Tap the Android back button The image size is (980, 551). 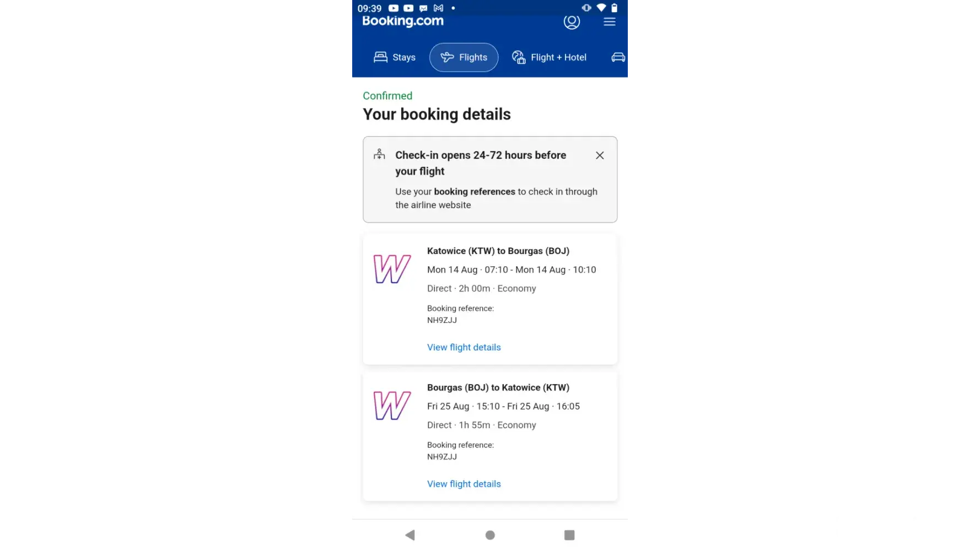tap(410, 535)
